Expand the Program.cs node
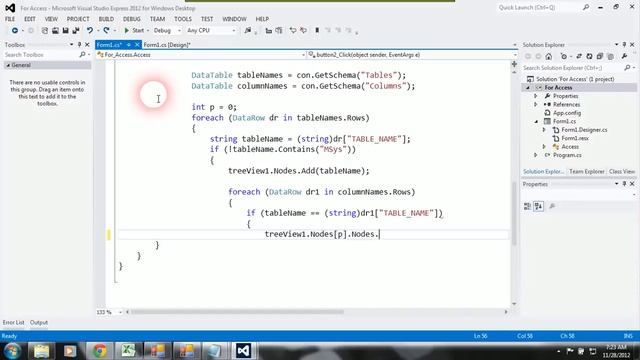 click(x=536, y=156)
